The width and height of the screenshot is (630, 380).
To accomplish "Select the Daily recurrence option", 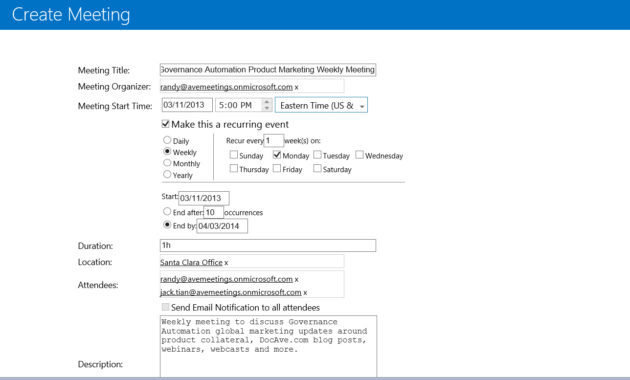I will click(x=167, y=140).
